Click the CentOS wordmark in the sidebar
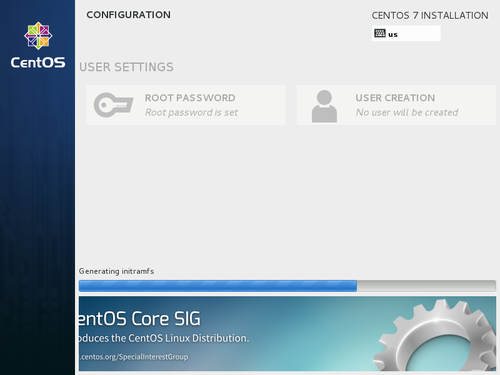 [x=38, y=62]
